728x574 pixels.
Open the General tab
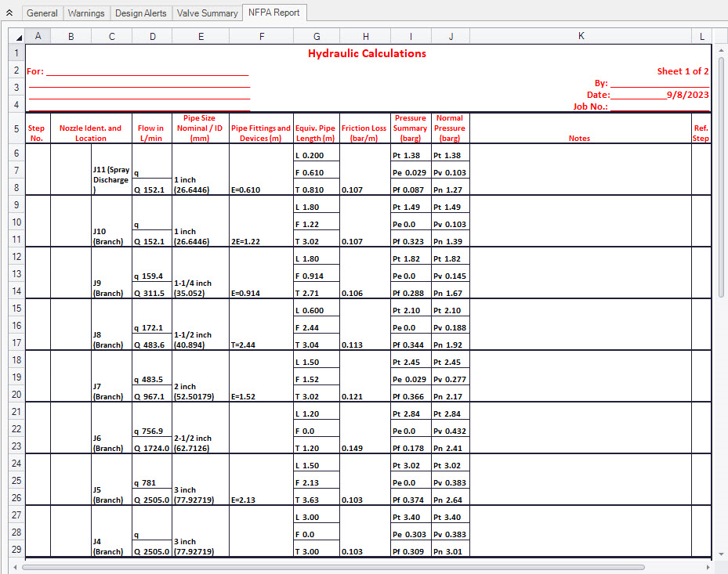pos(42,13)
